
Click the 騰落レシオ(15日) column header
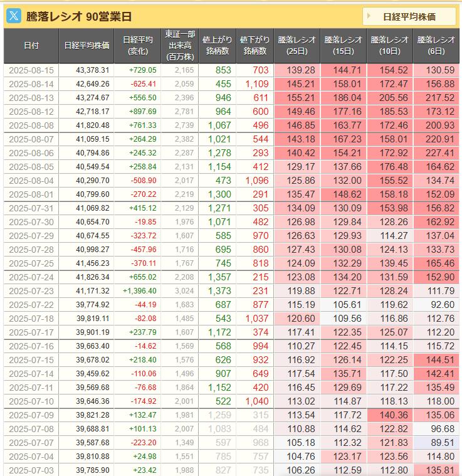(343, 45)
